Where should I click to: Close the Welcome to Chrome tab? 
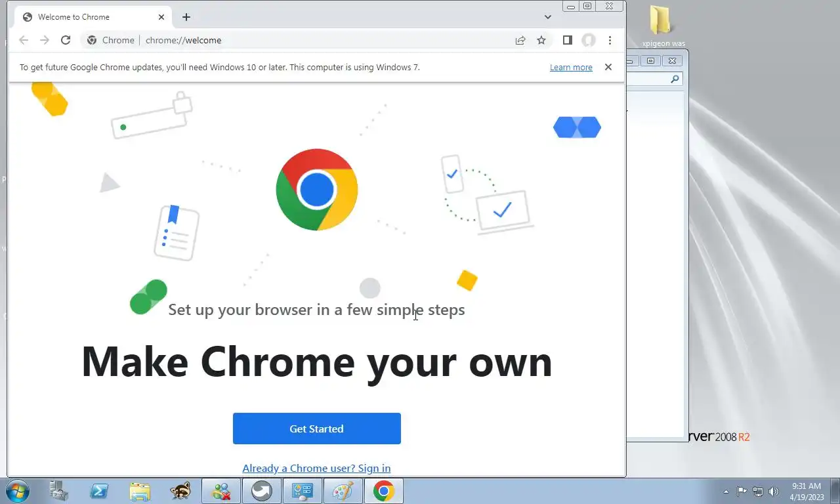pyautogui.click(x=161, y=17)
